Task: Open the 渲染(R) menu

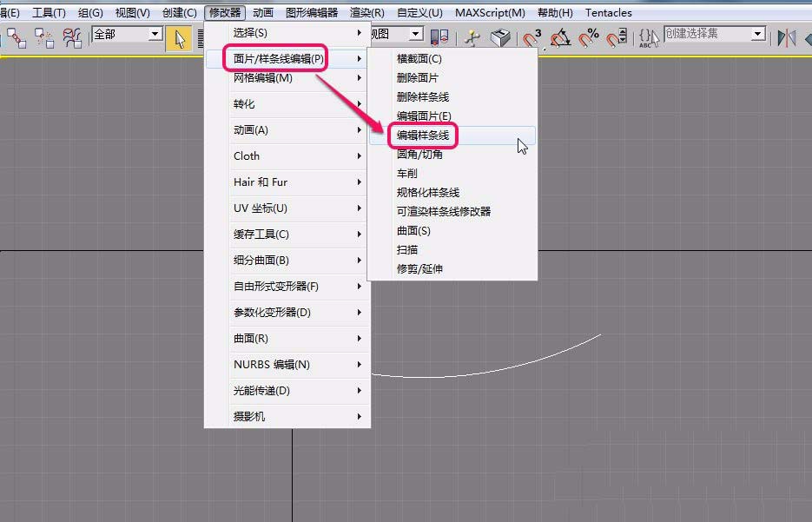Action: click(x=366, y=12)
